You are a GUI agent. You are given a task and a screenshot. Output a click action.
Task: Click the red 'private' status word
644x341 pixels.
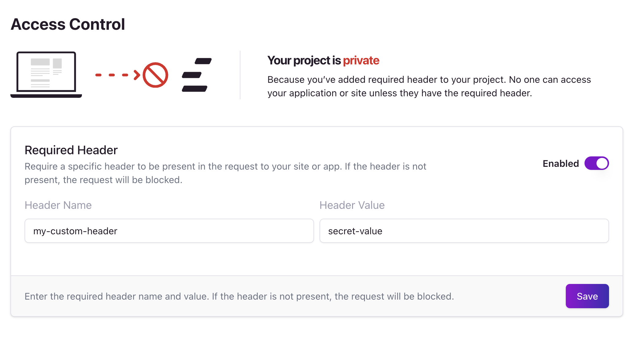[361, 61]
